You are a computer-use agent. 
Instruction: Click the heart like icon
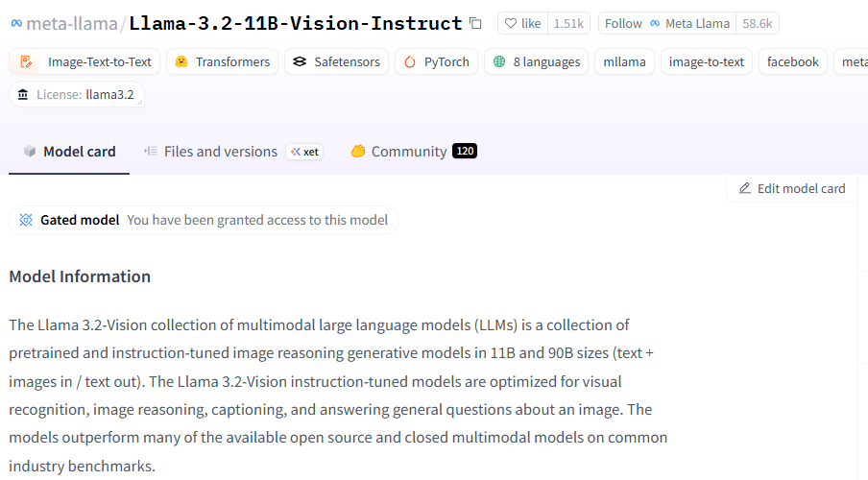511,23
